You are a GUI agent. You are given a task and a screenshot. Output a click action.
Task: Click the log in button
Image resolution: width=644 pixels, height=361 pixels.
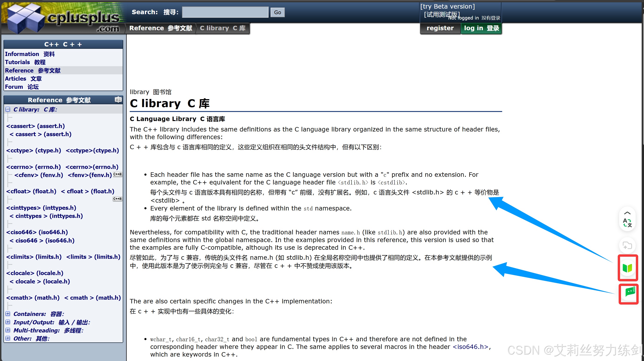pos(481,28)
